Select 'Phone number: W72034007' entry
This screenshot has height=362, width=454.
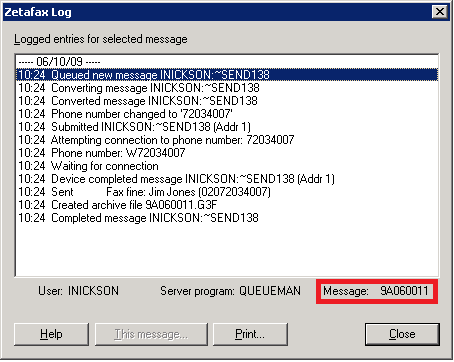tap(227, 153)
